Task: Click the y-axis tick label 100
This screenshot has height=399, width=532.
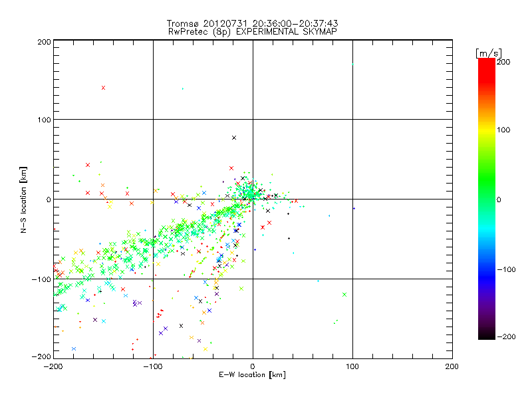Action: click(x=43, y=120)
